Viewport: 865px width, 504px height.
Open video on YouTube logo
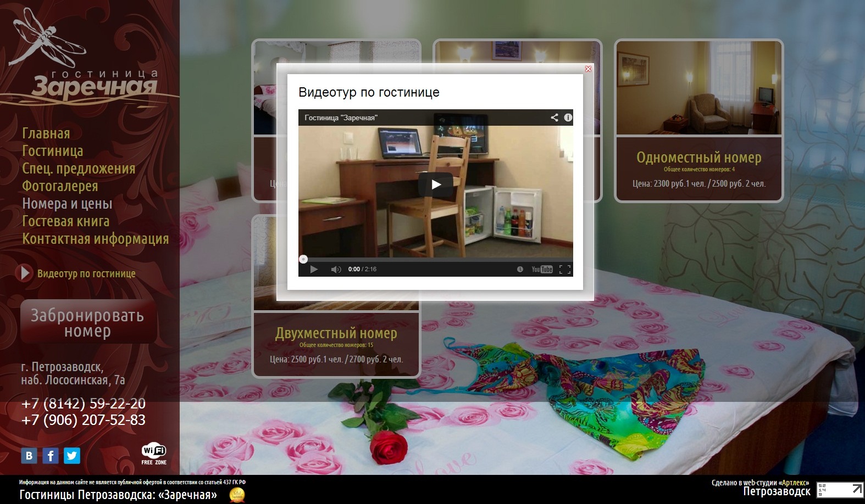[542, 269]
